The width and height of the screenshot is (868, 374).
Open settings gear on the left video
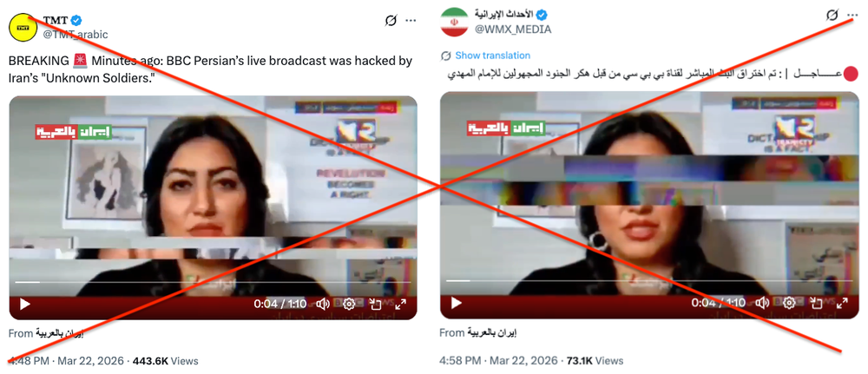[349, 304]
